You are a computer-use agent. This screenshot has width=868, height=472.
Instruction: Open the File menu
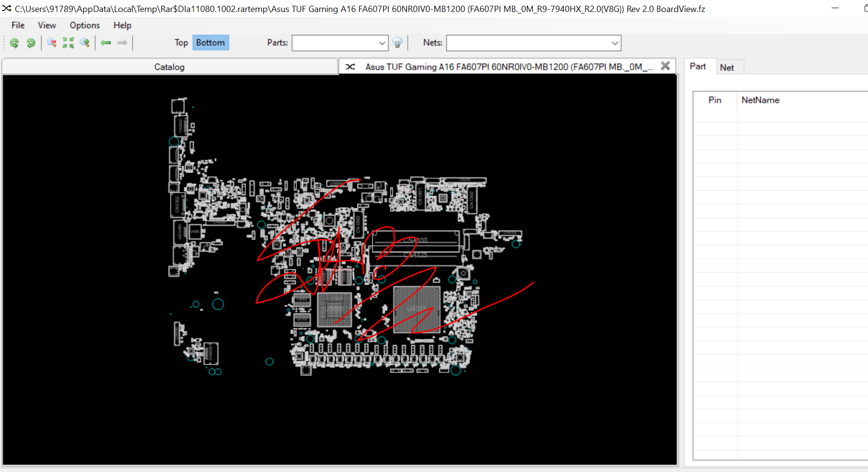tap(18, 25)
